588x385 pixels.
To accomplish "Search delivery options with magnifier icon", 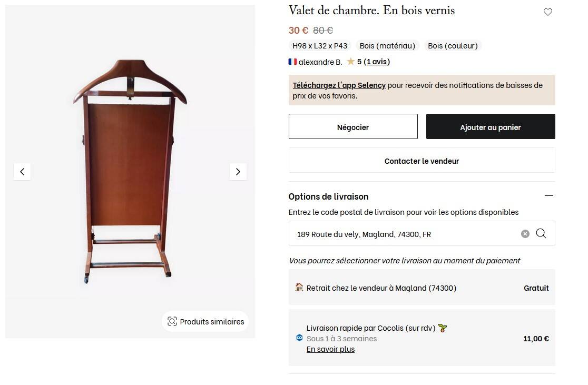I will pyautogui.click(x=541, y=234).
